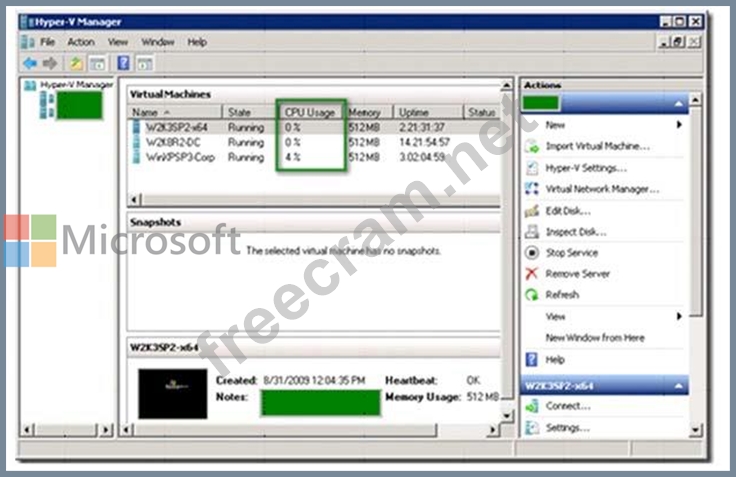Click the CPU Usage column header
The height and width of the screenshot is (477, 736).
pyautogui.click(x=310, y=112)
